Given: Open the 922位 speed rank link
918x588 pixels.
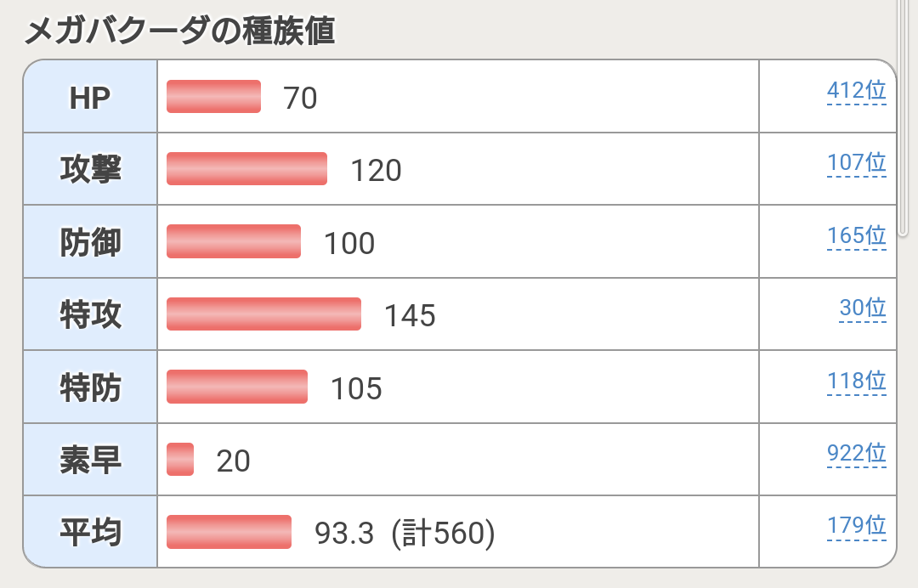Looking at the screenshot, I should click(x=856, y=453).
